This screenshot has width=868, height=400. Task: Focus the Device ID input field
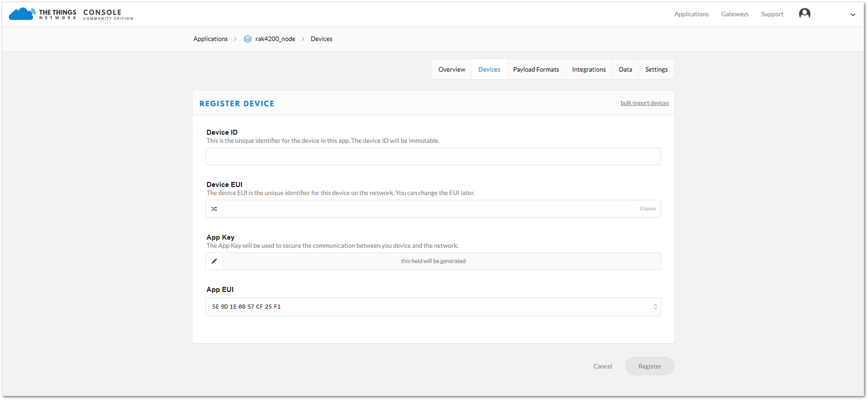433,157
